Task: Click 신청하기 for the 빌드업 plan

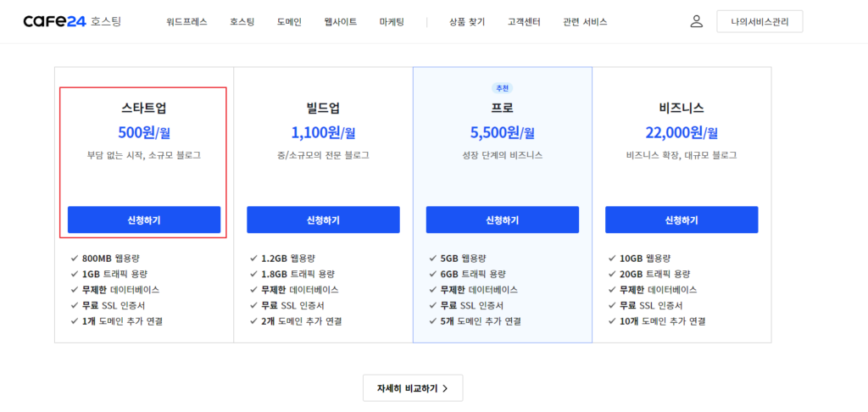Action: [323, 220]
